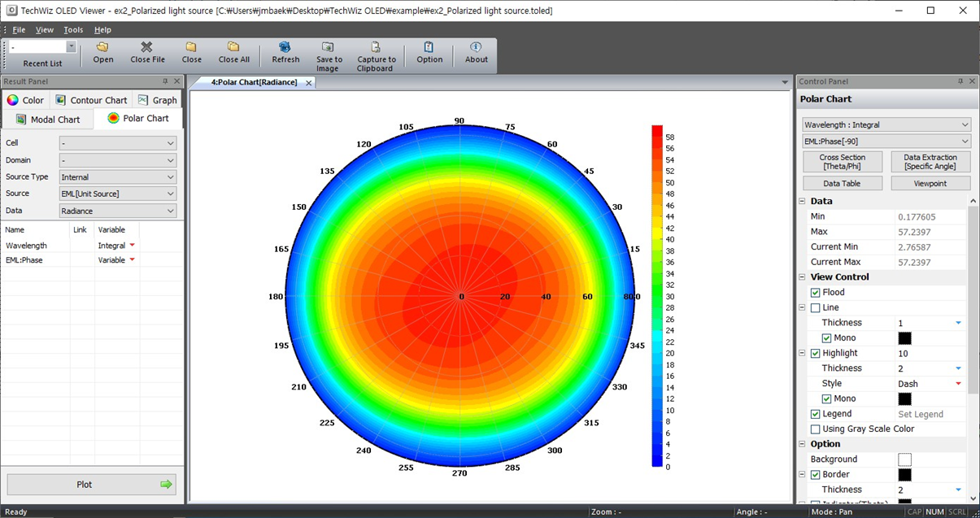Close the Polar Chart[Radiance] document tab
Image resolution: width=980 pixels, height=518 pixels.
(x=309, y=83)
